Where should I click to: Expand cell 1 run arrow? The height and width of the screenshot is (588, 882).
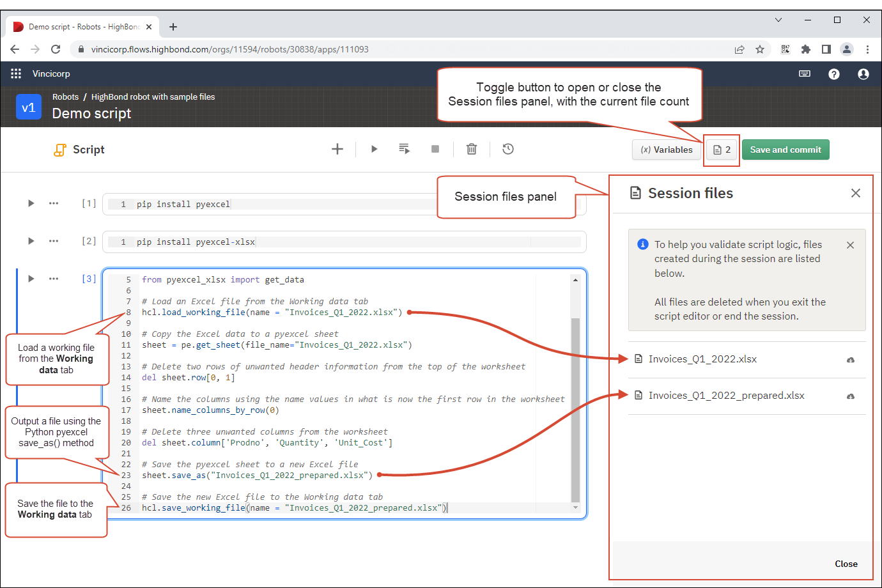click(31, 203)
